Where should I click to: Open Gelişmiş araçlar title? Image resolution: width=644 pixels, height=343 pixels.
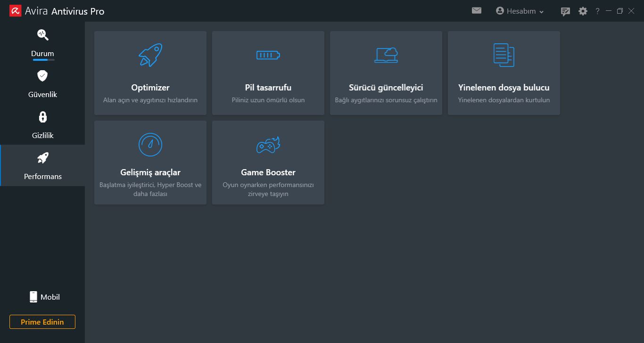click(x=150, y=172)
